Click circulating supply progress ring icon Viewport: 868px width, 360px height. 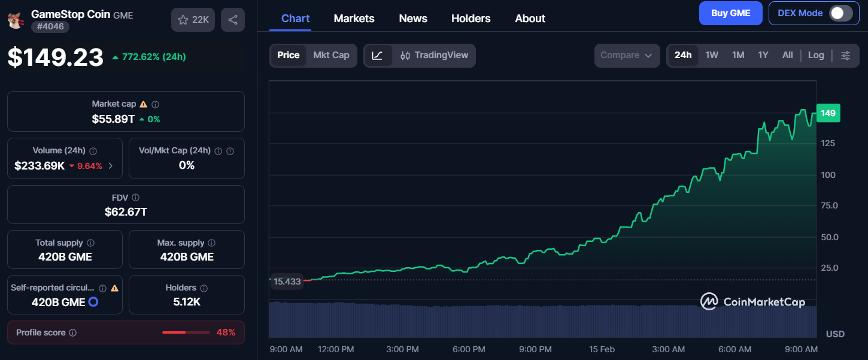point(93,302)
